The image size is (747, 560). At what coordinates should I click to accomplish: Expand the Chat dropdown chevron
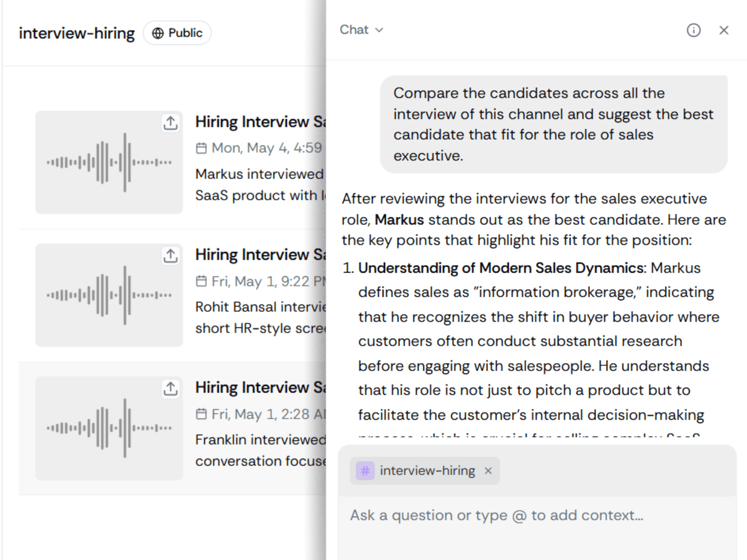point(379,30)
